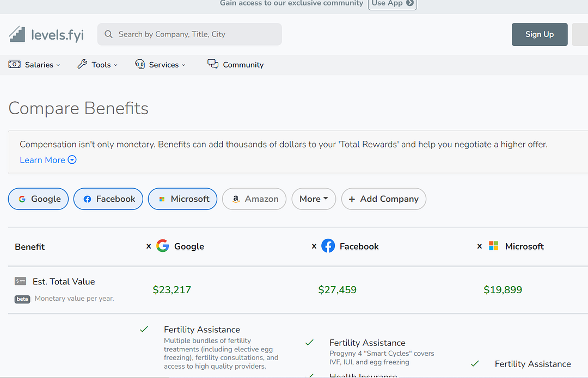Viewport: 588px width, 378px height.
Task: Click Monetary value per year text
Action: point(74,298)
